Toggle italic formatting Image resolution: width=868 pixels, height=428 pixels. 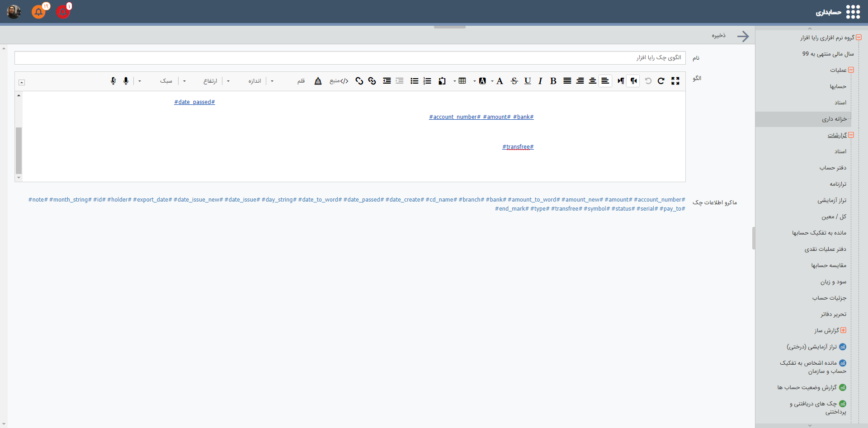[x=540, y=81]
